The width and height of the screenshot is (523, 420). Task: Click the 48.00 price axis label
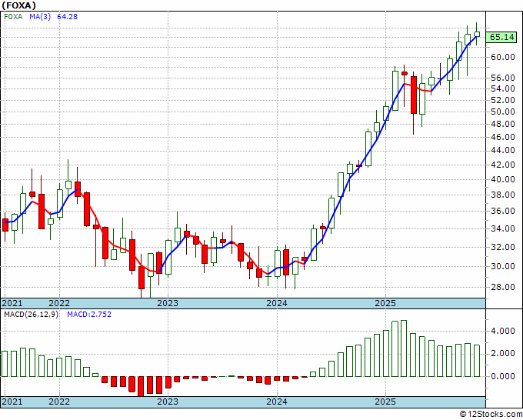(503, 124)
